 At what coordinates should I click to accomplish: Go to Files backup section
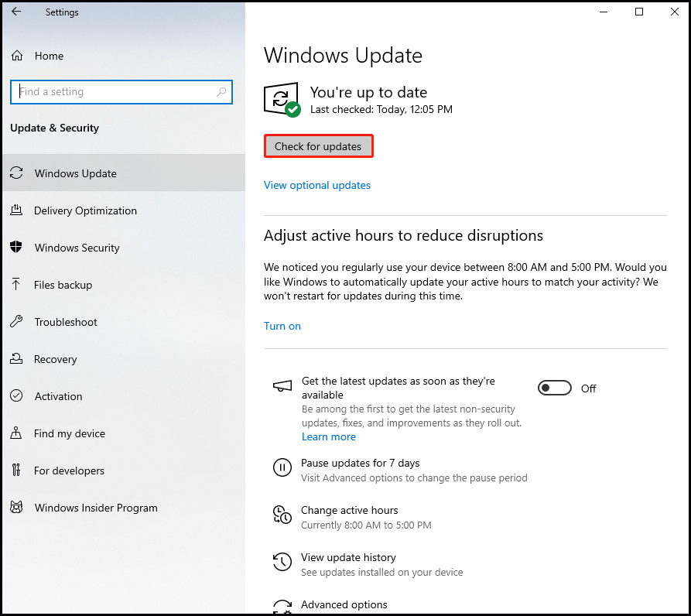click(x=123, y=285)
